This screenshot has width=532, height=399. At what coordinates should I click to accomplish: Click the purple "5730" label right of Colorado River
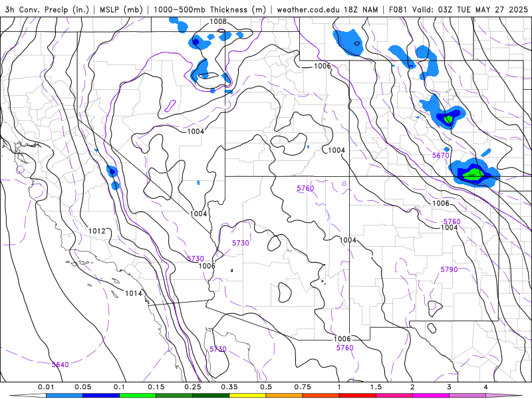(241, 243)
